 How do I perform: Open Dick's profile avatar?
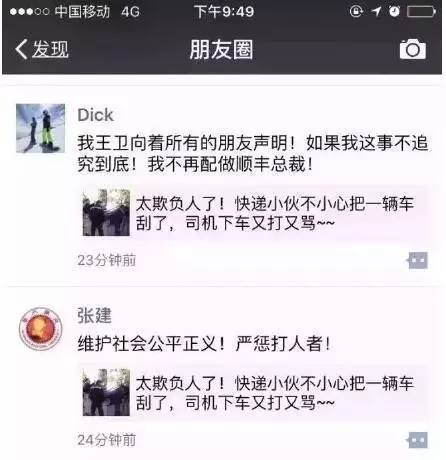(40, 128)
